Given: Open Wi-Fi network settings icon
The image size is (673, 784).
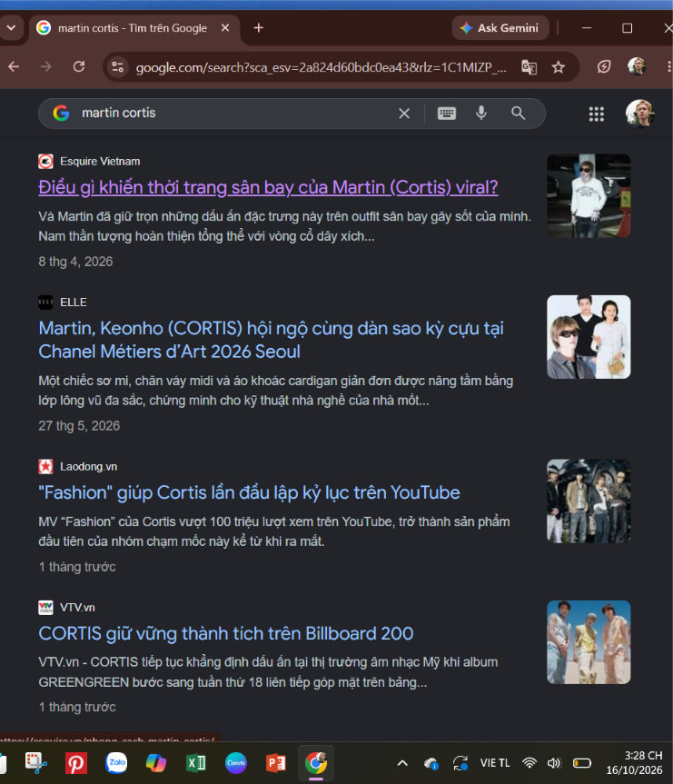Looking at the screenshot, I should (529, 763).
